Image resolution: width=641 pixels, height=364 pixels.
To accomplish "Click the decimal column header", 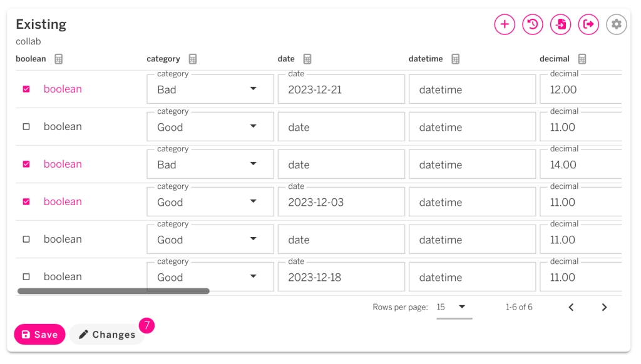I will click(x=554, y=59).
